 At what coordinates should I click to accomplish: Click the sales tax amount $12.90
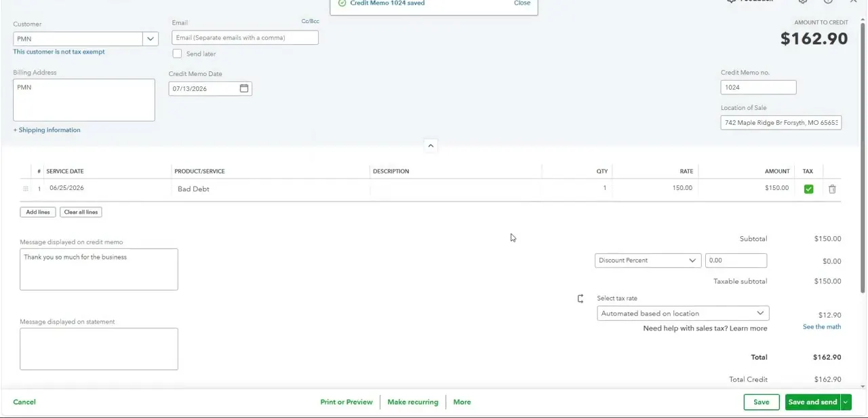click(830, 316)
